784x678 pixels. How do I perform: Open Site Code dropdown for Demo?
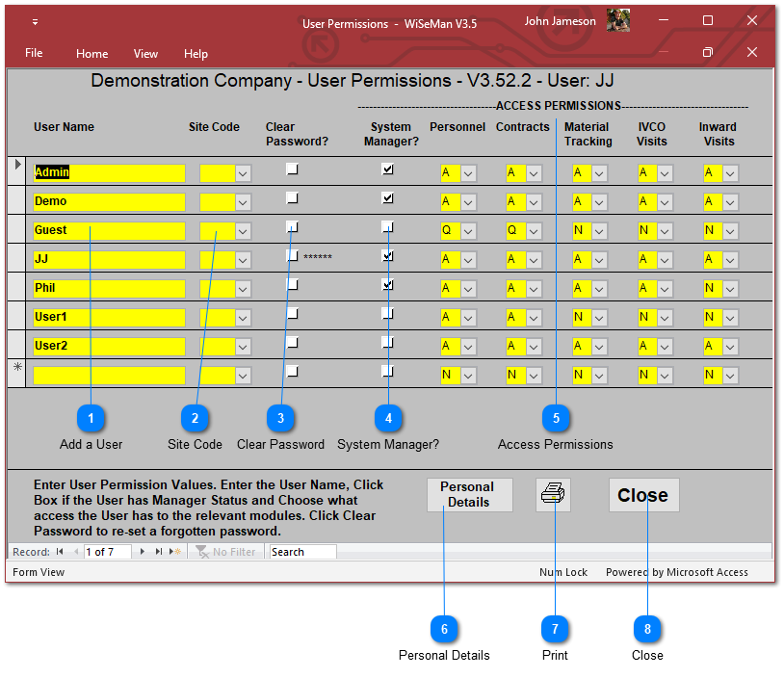pos(243,202)
